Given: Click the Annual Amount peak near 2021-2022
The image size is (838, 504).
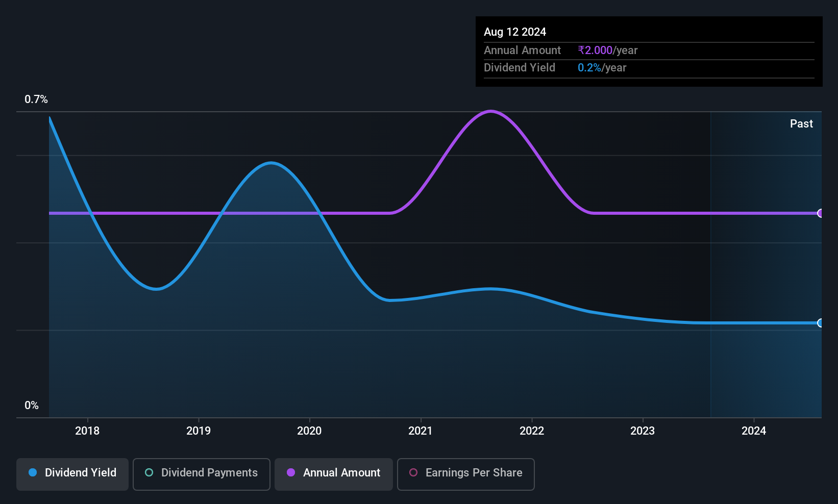Looking at the screenshot, I should pos(491,111).
